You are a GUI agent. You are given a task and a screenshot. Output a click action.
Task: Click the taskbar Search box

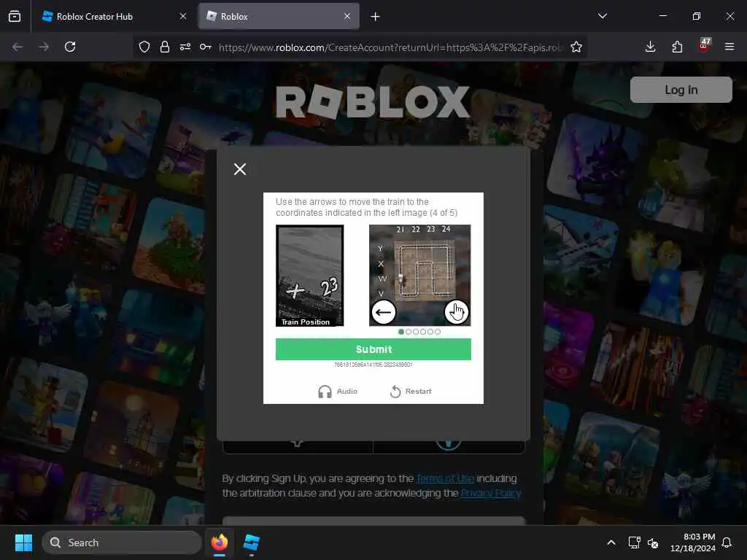[122, 542]
